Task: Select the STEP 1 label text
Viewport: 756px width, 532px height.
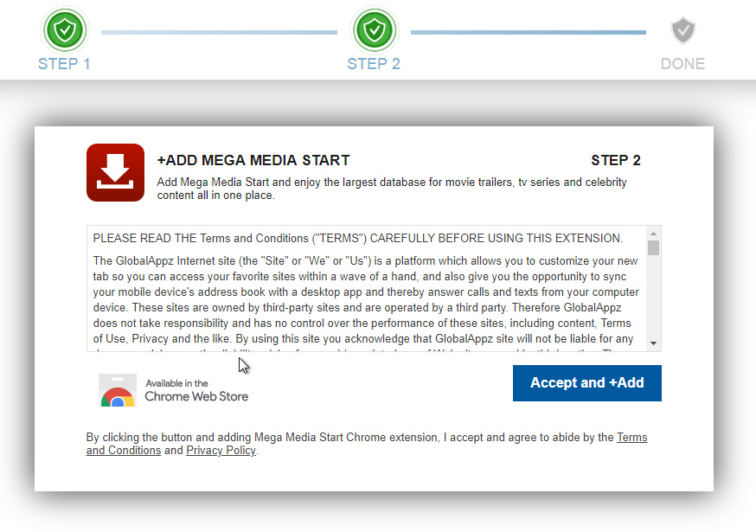Action: 64,63
